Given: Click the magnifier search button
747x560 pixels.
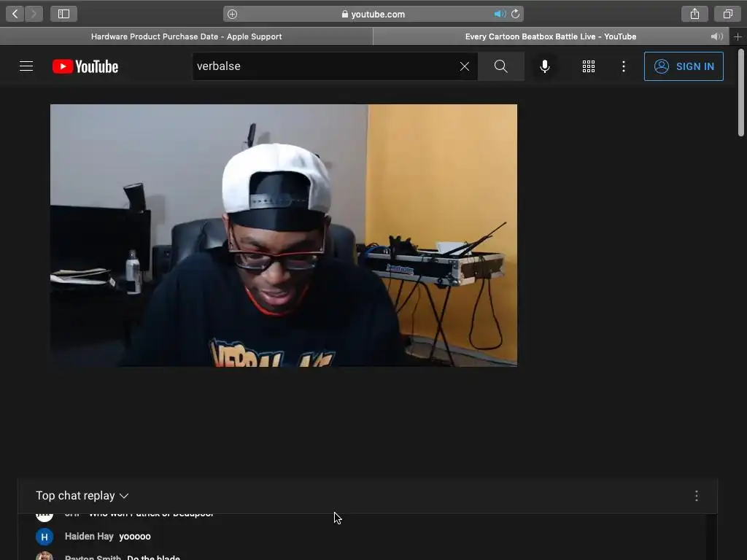Looking at the screenshot, I should coord(500,66).
